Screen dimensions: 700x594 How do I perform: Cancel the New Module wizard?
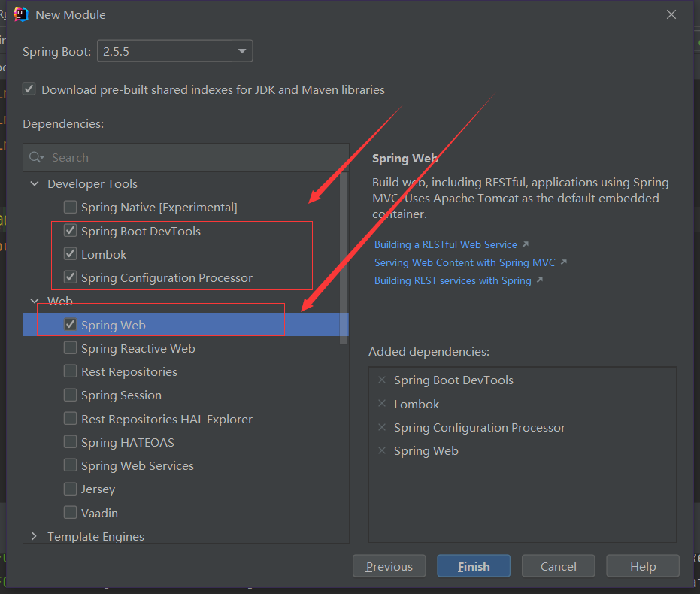558,566
